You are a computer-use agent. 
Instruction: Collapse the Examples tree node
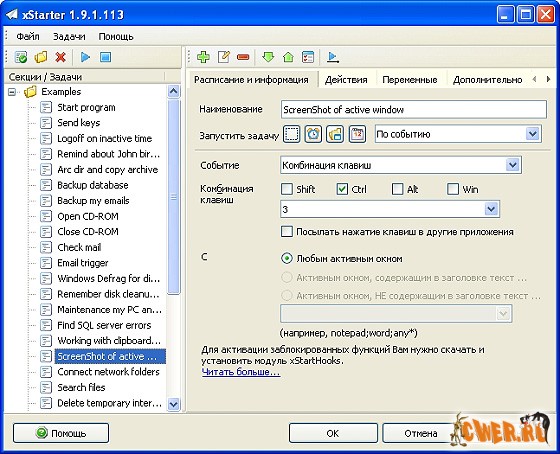(12, 92)
